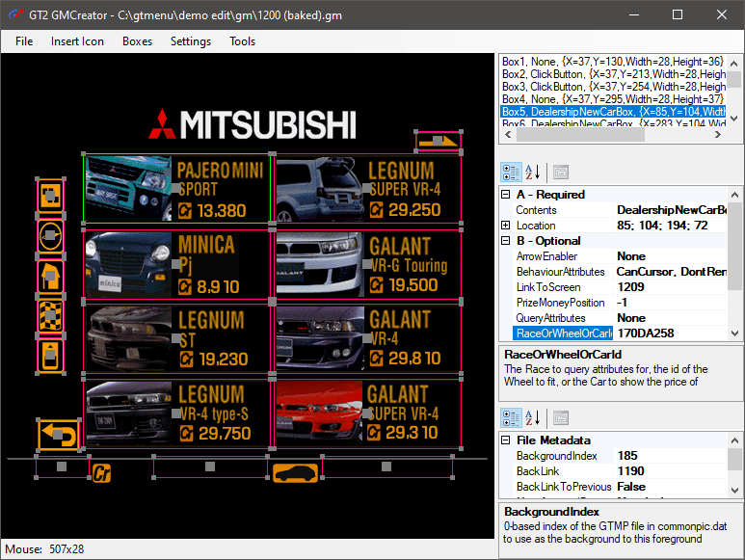The height and width of the screenshot is (560, 745).
Task: Edit the BackLink value 1190
Action: tap(671, 471)
